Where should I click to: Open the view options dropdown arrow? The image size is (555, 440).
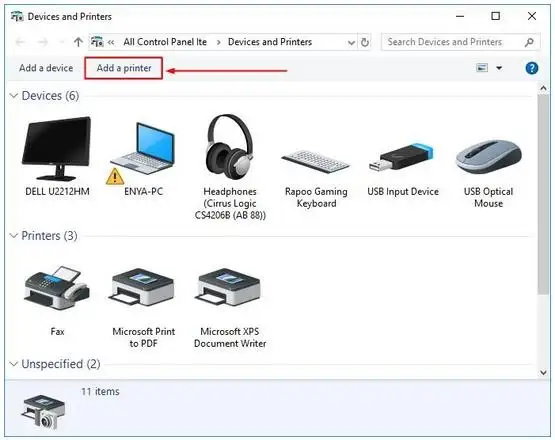click(x=499, y=68)
